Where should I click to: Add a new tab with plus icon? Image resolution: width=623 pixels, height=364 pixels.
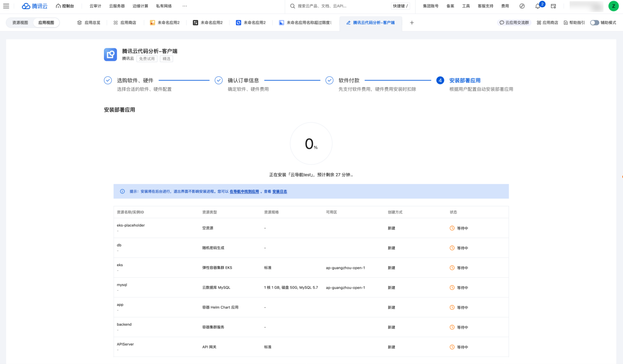point(412,23)
